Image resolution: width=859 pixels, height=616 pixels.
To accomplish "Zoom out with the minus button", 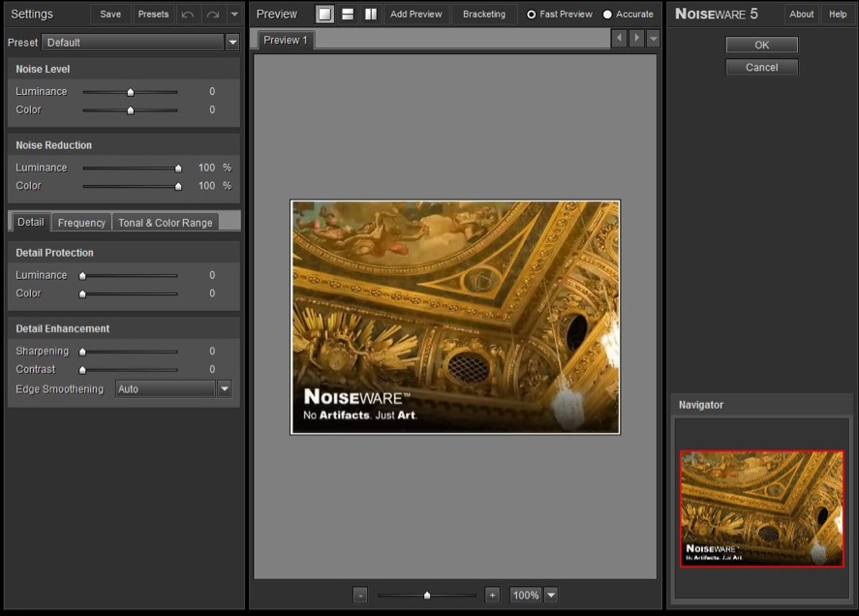I will [x=360, y=595].
